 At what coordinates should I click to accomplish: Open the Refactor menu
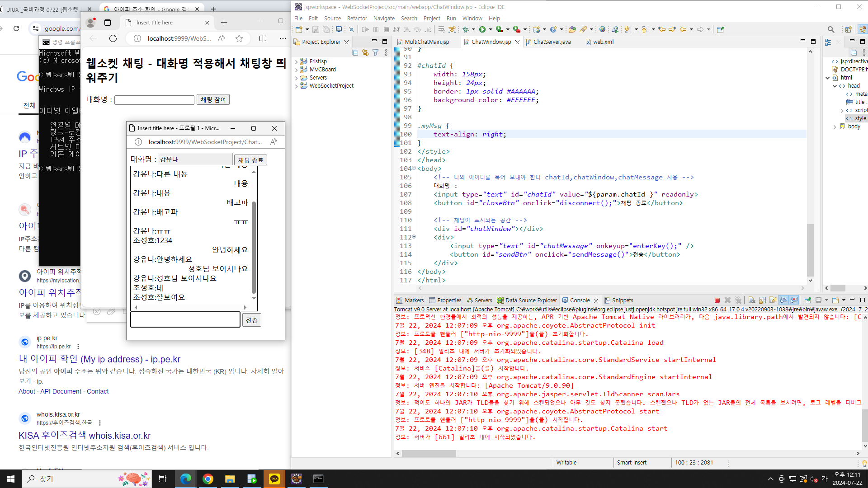click(x=357, y=19)
